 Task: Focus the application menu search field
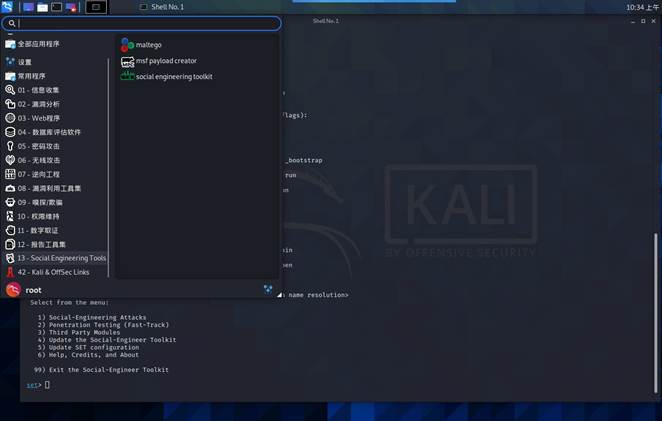point(141,24)
